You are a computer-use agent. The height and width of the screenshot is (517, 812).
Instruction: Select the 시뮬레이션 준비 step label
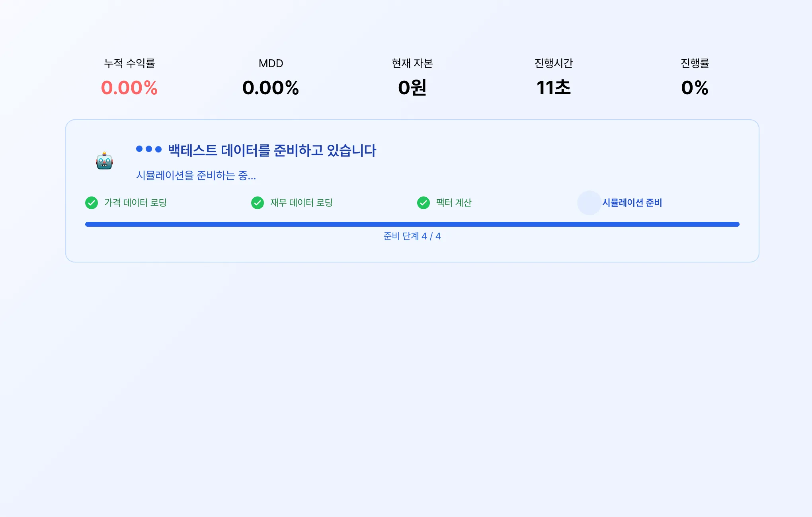pyautogui.click(x=632, y=203)
